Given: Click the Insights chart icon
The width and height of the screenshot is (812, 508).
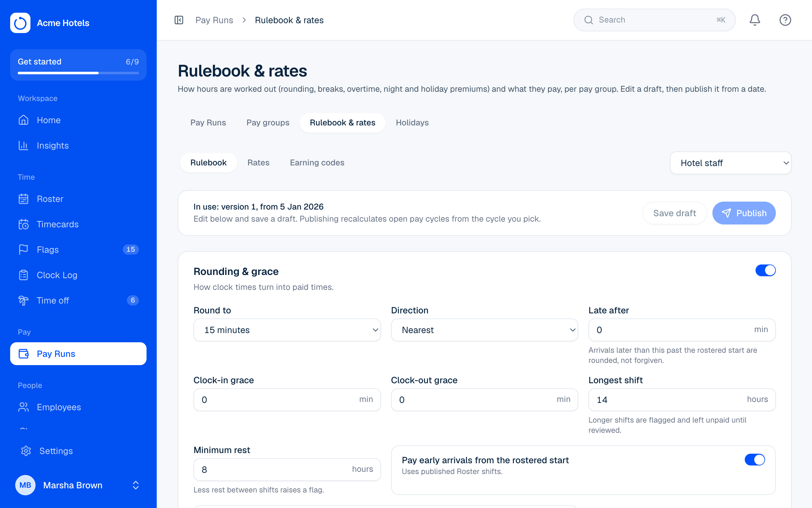Looking at the screenshot, I should (x=23, y=145).
